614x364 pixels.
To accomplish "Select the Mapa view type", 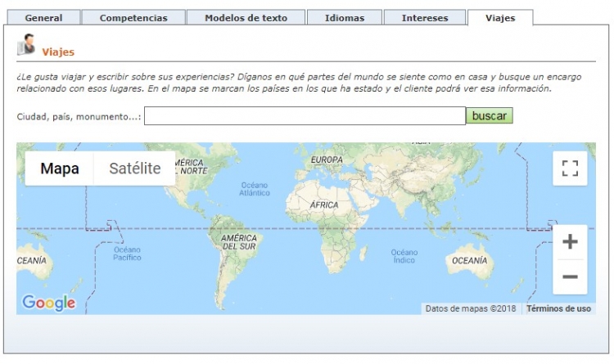I will point(60,169).
